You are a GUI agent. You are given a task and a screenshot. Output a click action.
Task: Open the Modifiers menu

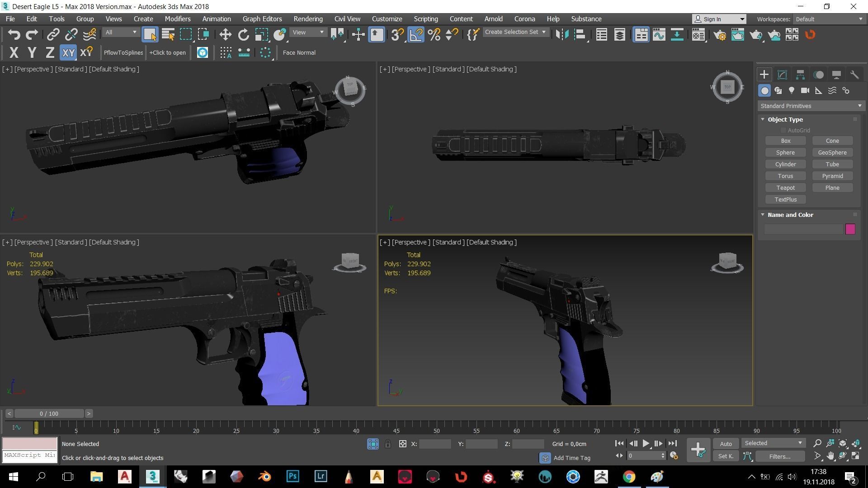click(177, 19)
